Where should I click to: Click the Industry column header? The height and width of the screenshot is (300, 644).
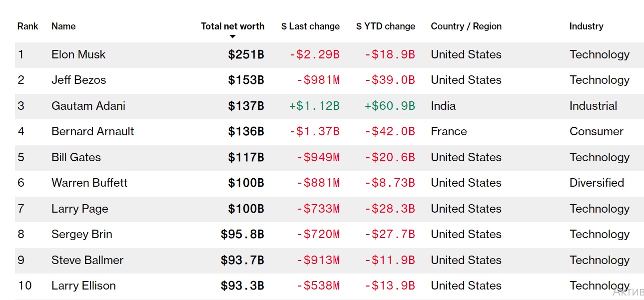pyautogui.click(x=586, y=26)
